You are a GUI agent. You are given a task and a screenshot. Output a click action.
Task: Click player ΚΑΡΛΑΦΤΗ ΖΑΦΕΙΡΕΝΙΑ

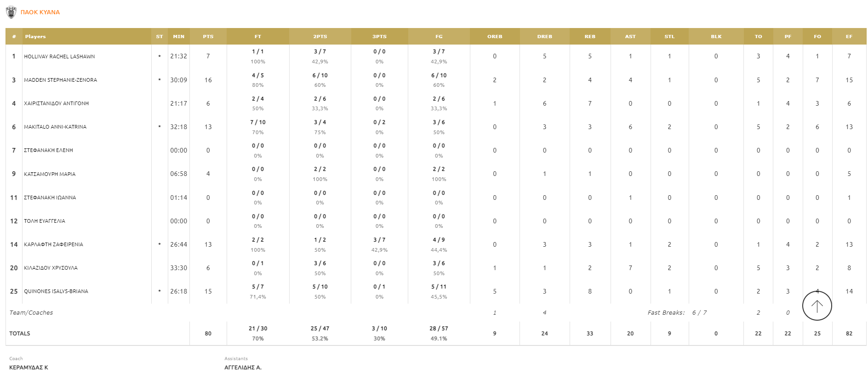click(53, 244)
